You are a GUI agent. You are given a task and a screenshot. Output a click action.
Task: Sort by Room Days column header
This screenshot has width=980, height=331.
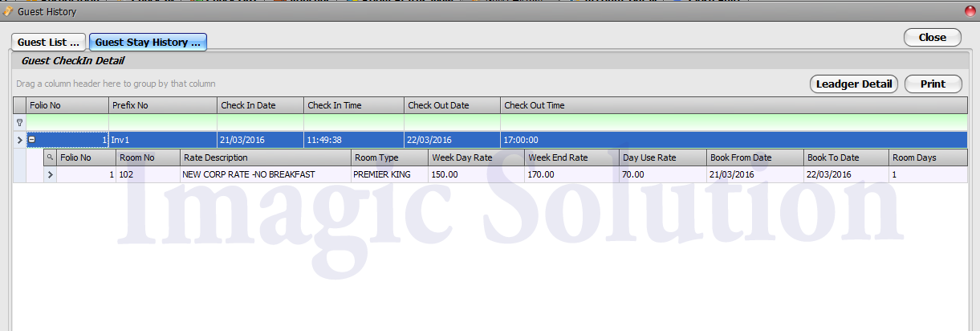[x=928, y=157]
